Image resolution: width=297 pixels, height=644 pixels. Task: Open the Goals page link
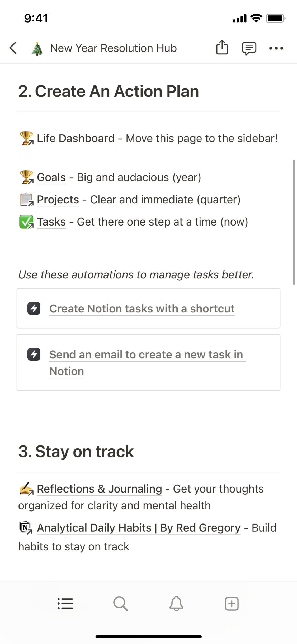[x=51, y=177]
